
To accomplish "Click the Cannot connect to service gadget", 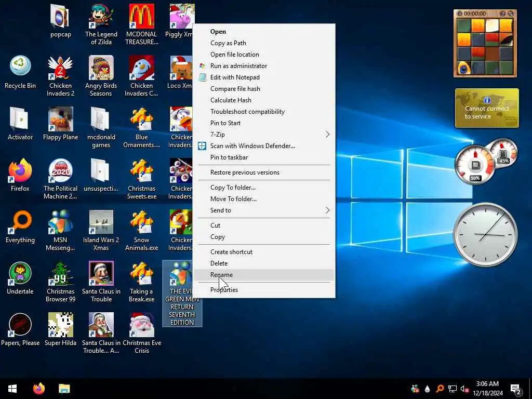I will click(487, 108).
